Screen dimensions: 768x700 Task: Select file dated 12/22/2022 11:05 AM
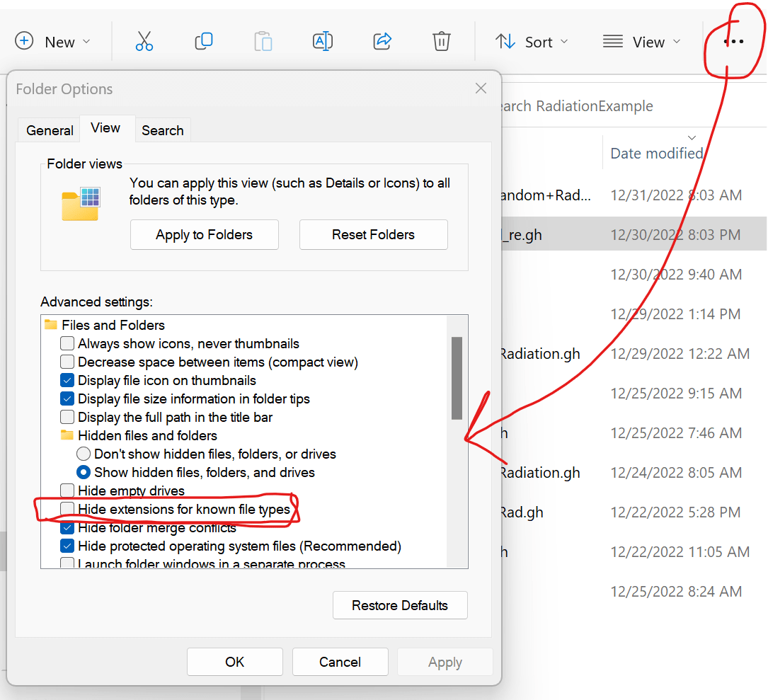[x=634, y=552]
